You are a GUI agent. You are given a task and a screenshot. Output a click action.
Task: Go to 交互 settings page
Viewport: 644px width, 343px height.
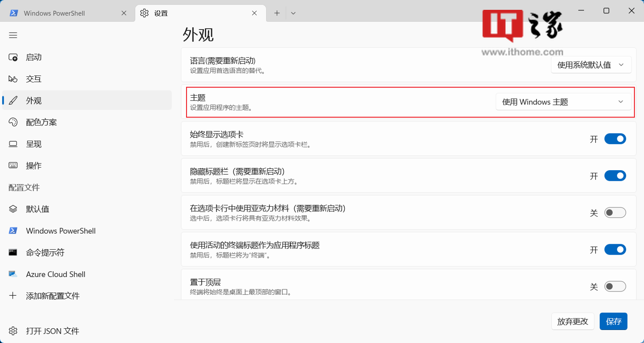[x=87, y=79]
